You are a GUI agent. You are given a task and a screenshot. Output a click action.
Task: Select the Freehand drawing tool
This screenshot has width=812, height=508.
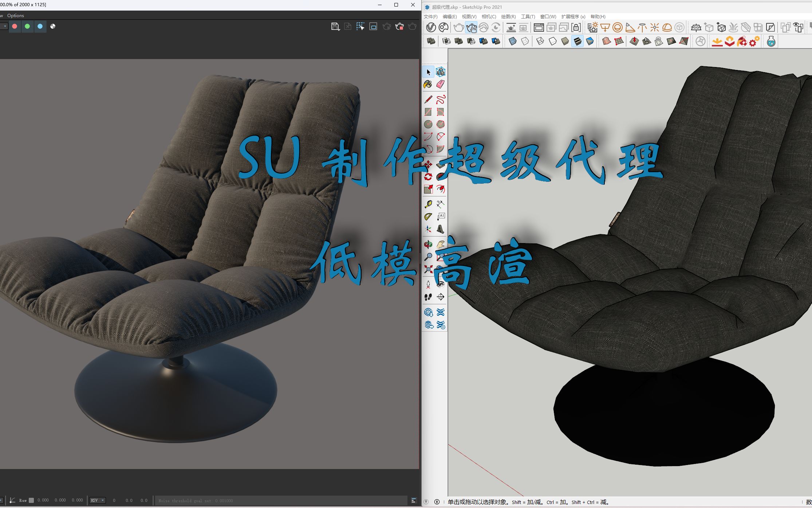tap(441, 99)
